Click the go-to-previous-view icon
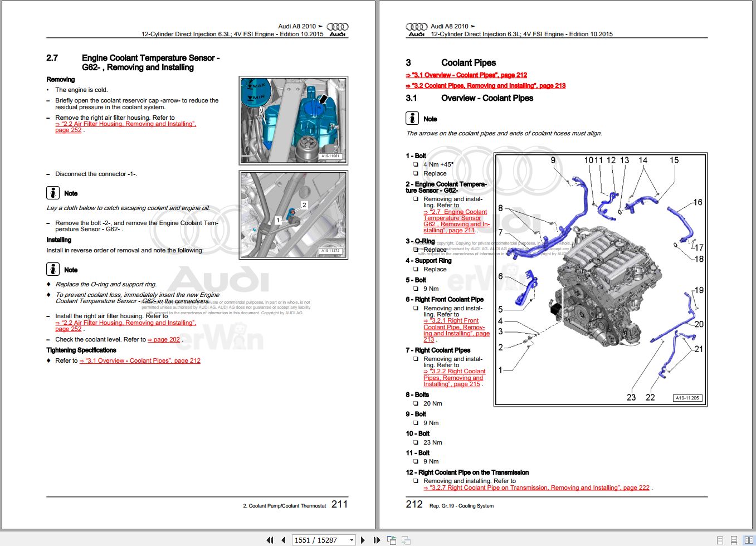This screenshot has height=546, width=756. (x=392, y=540)
